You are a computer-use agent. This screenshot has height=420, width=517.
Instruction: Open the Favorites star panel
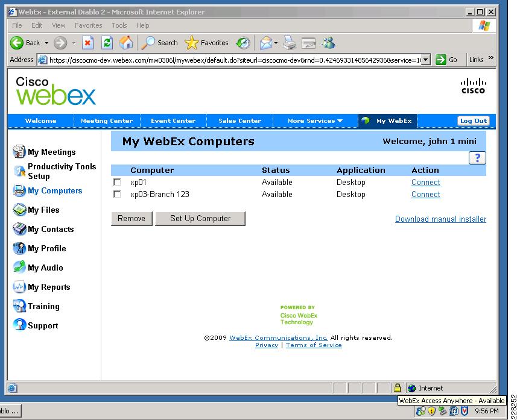(x=191, y=43)
